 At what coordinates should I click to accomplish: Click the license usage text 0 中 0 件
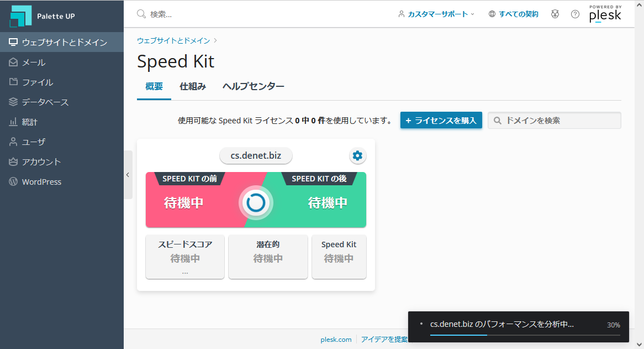tap(310, 121)
